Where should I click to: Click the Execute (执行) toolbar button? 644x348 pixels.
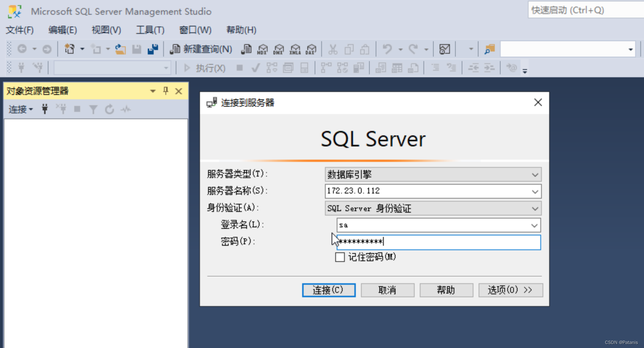click(204, 68)
